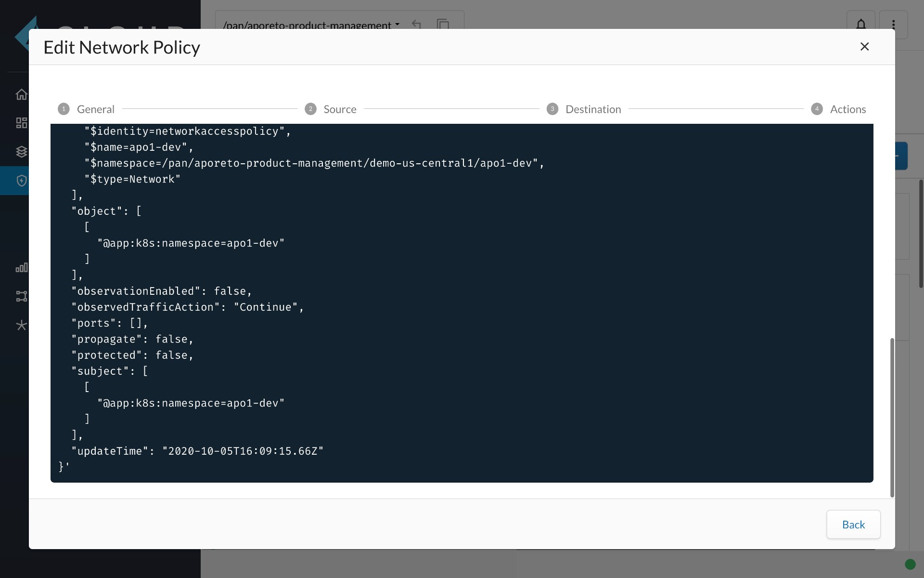Viewport: 924px width, 578px height.
Task: Select the kebab menu icon top right
Action: [x=894, y=24]
